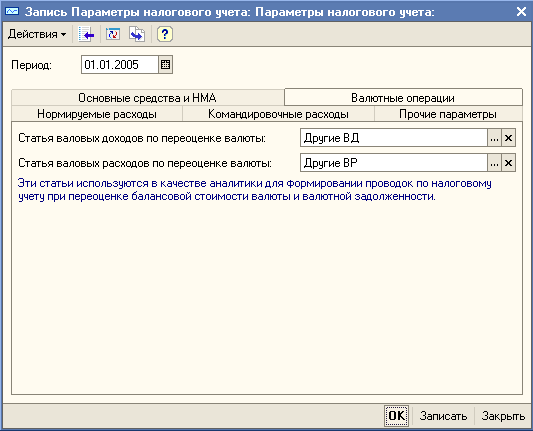Open selection (…) for валовых доходов article
Viewport: 533px width, 431px height.
(x=494, y=138)
